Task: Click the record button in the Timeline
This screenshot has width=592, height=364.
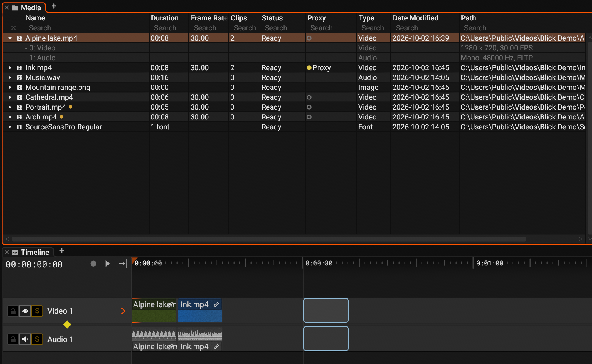Action: 93,264
